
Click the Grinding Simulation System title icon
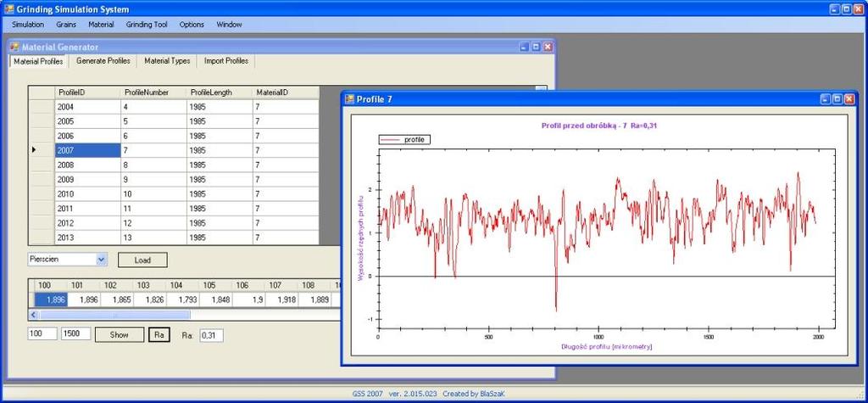[8, 9]
